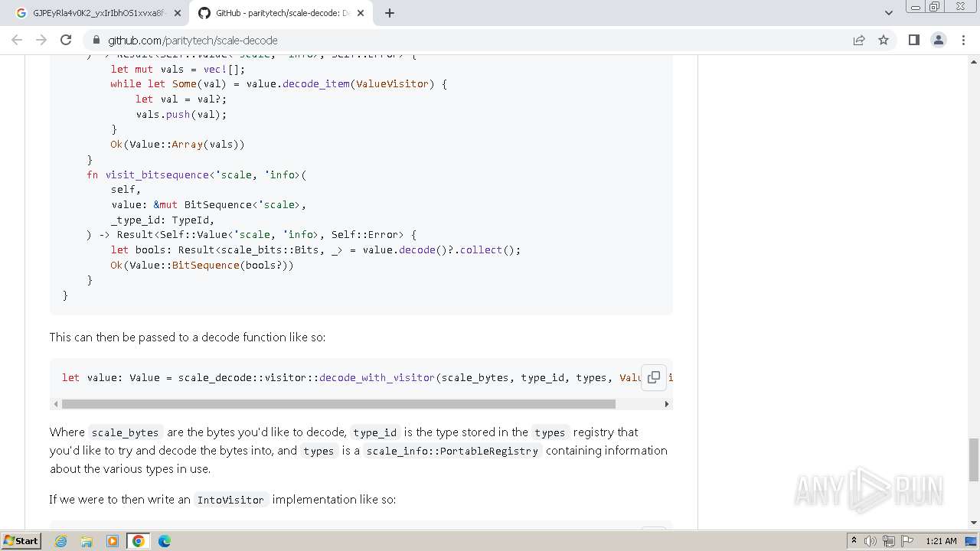Open Chrome three-dot menu

[962, 40]
